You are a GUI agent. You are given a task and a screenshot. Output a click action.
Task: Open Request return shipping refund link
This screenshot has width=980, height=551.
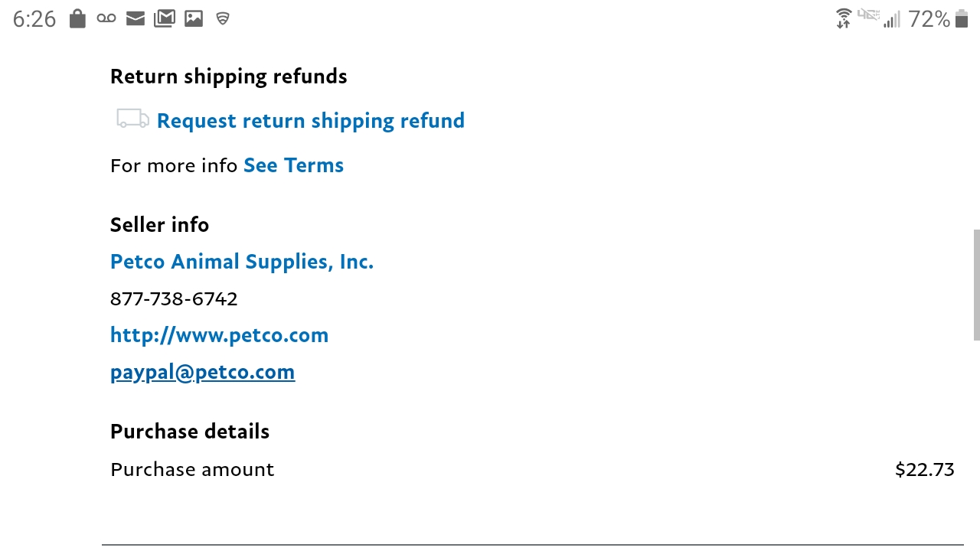pyautogui.click(x=310, y=121)
